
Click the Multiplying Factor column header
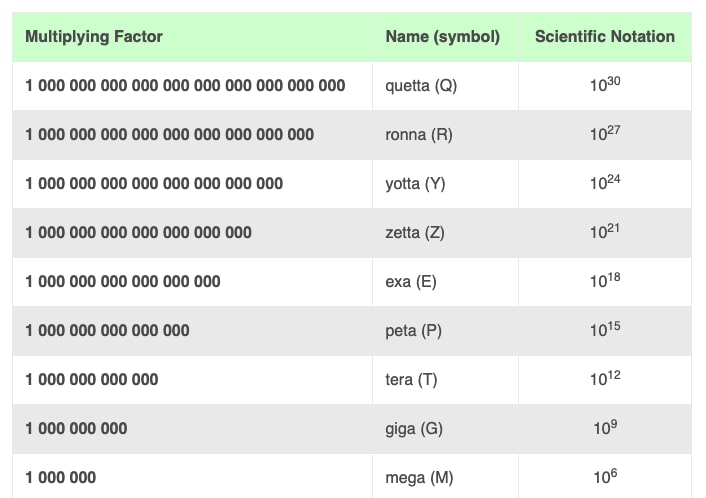pyautogui.click(x=94, y=37)
